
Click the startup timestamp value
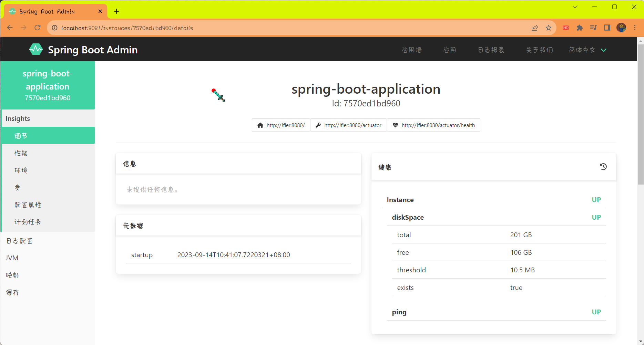tap(234, 255)
